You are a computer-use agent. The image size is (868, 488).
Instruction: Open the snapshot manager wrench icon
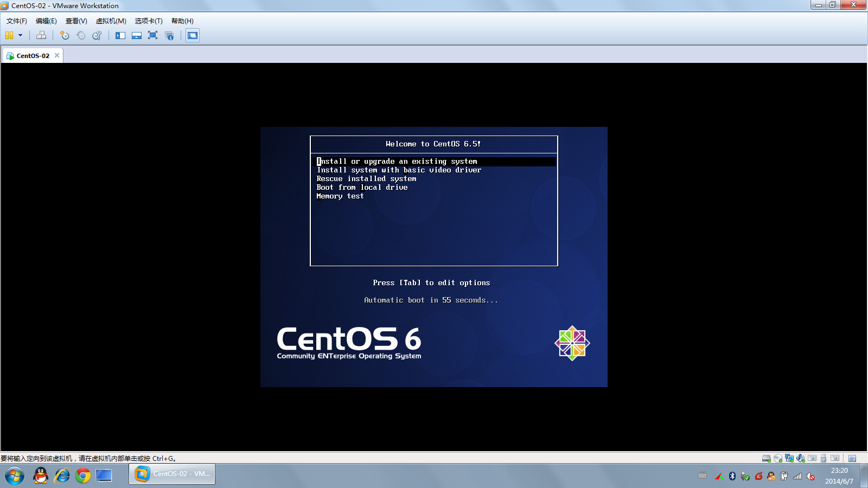97,35
